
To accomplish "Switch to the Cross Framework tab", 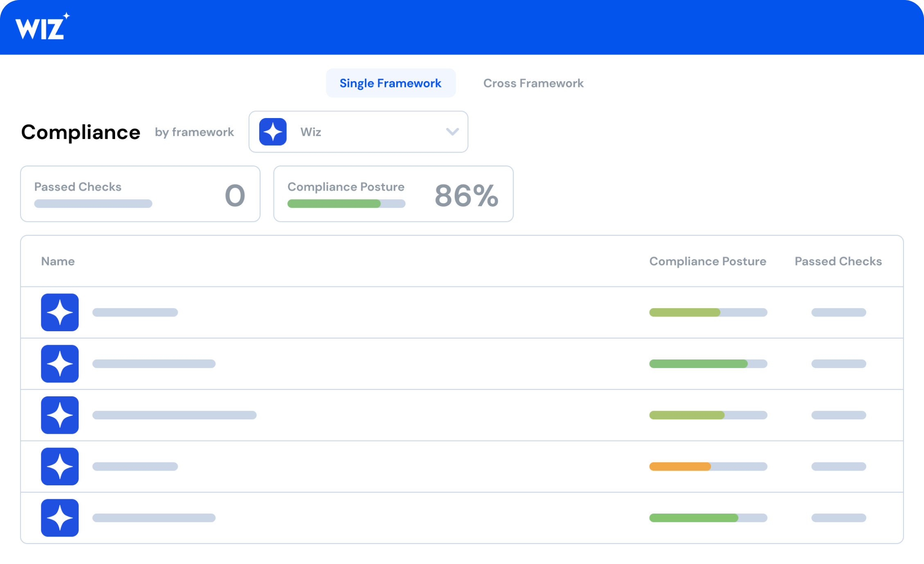I will click(533, 83).
